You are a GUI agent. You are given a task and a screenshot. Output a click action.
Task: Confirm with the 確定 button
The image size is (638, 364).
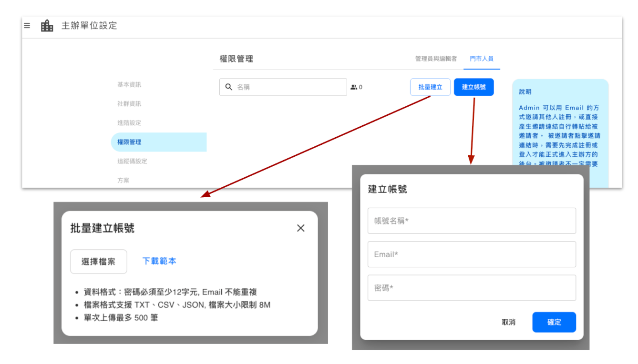(x=554, y=322)
